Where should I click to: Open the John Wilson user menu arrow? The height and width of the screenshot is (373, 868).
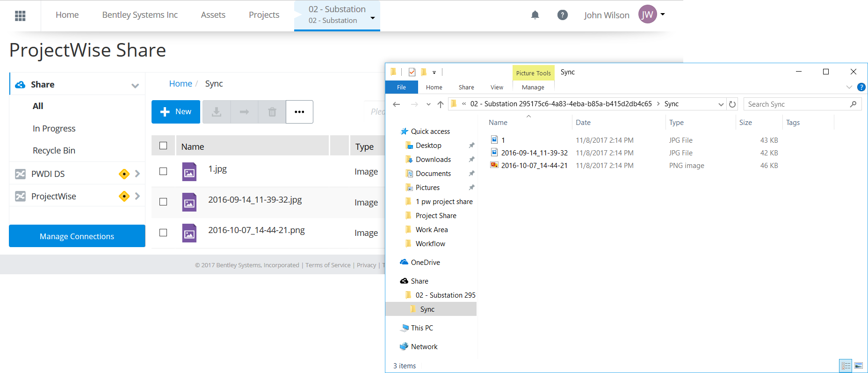coord(663,15)
